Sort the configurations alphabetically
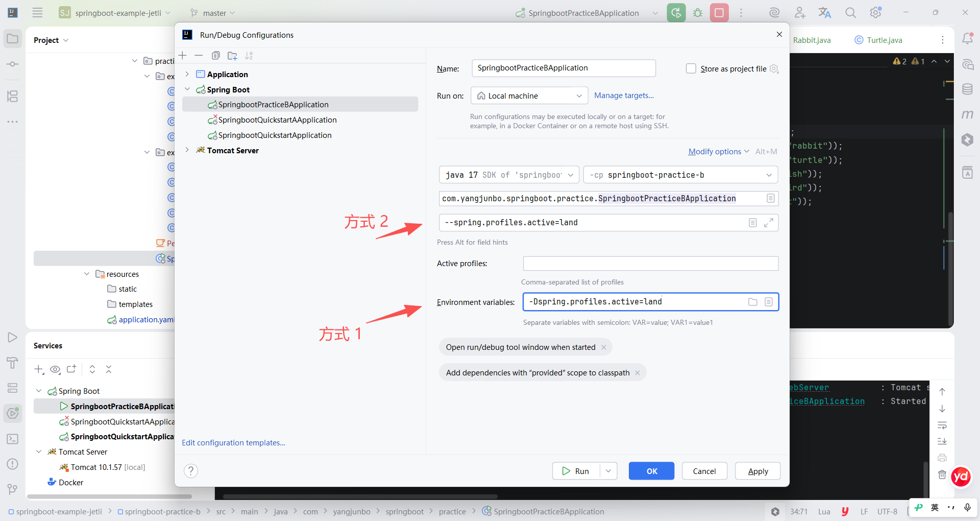This screenshot has height=521, width=980. [249, 56]
